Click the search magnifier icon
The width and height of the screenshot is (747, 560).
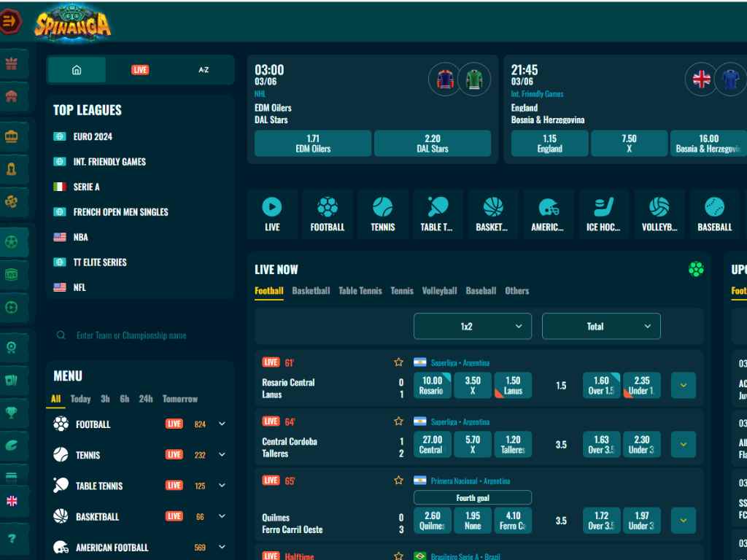click(x=61, y=335)
